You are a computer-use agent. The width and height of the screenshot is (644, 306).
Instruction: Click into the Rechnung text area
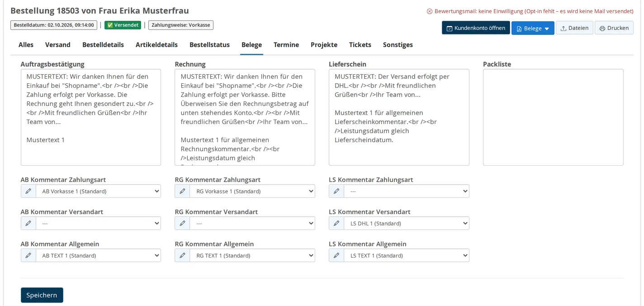[x=245, y=117]
